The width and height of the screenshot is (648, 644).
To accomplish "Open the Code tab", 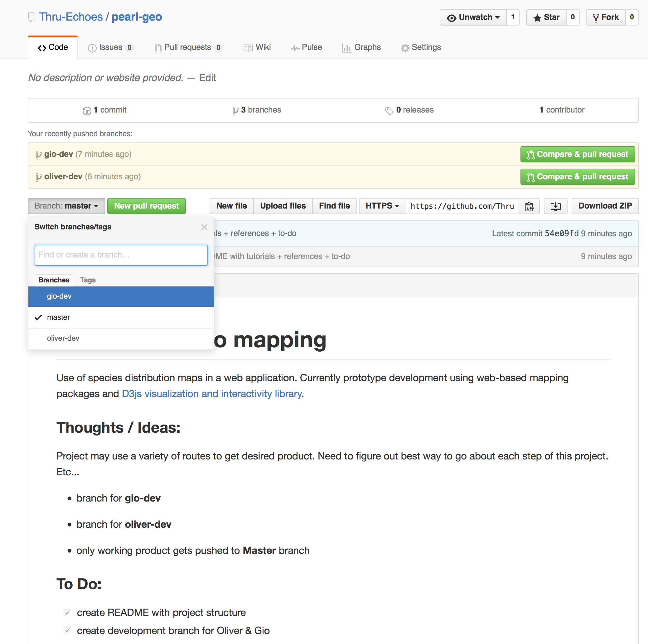I will 53,47.
